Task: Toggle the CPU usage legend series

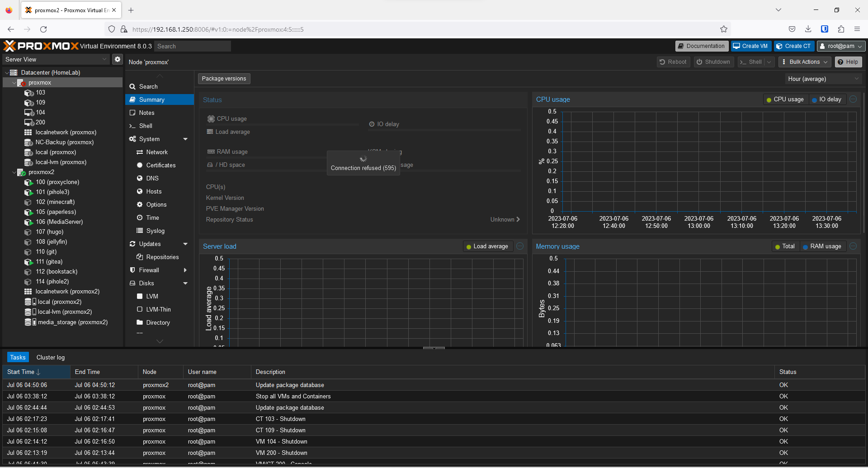Action: point(785,99)
